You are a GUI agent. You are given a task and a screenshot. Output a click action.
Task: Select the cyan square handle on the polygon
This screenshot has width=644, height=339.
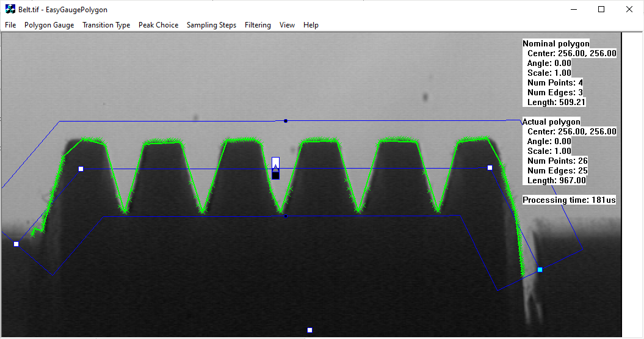[x=540, y=269]
